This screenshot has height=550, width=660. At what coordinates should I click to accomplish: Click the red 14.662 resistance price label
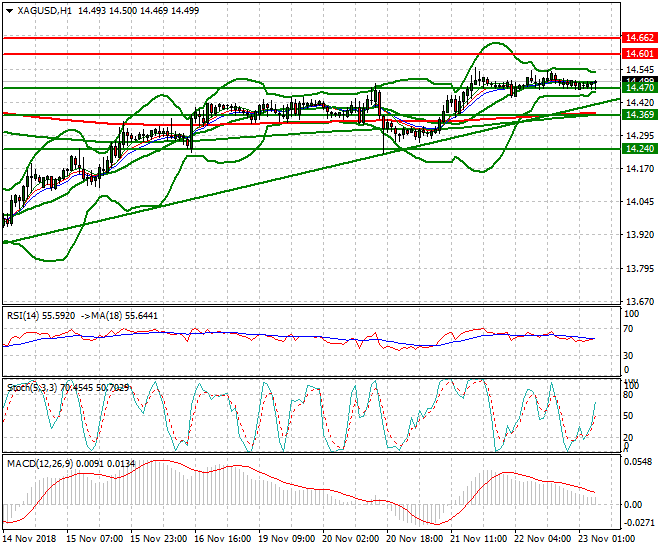pos(639,38)
